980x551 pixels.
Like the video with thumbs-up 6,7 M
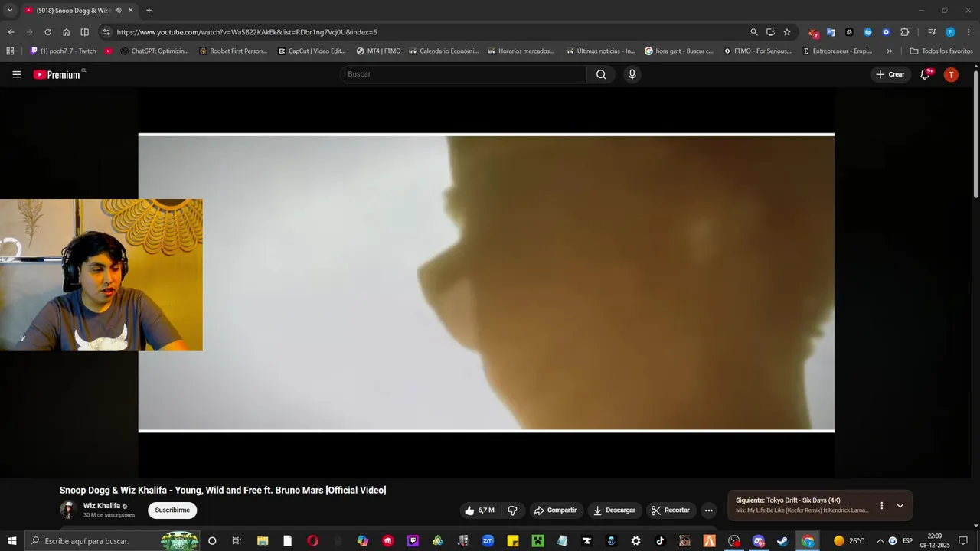pyautogui.click(x=480, y=510)
